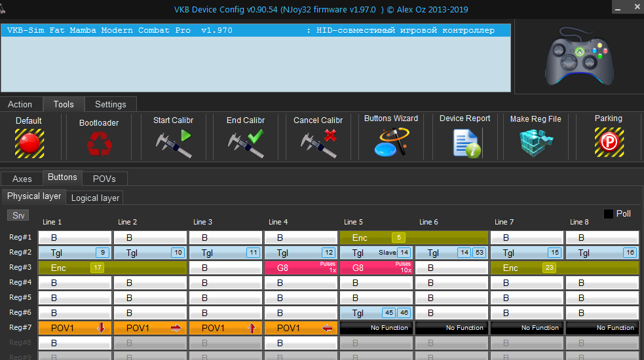Select the No Function cell in Line 7
The width and height of the screenshot is (644, 360).
(x=527, y=328)
